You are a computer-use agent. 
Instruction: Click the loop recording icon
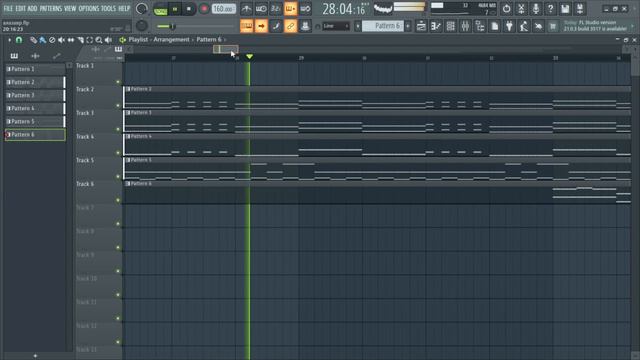pyautogui.click(x=305, y=9)
